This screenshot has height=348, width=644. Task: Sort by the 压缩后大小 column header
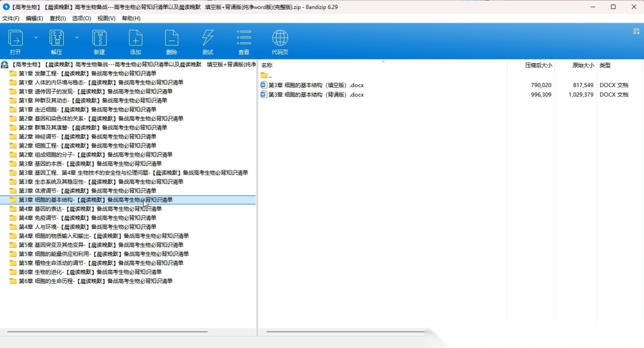(538, 65)
